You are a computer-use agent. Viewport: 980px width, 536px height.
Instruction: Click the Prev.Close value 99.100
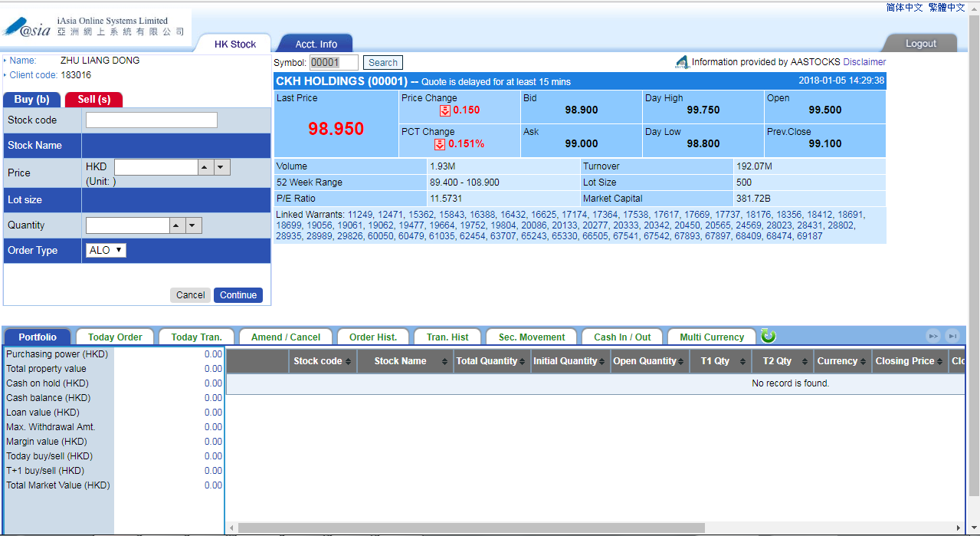coord(825,143)
